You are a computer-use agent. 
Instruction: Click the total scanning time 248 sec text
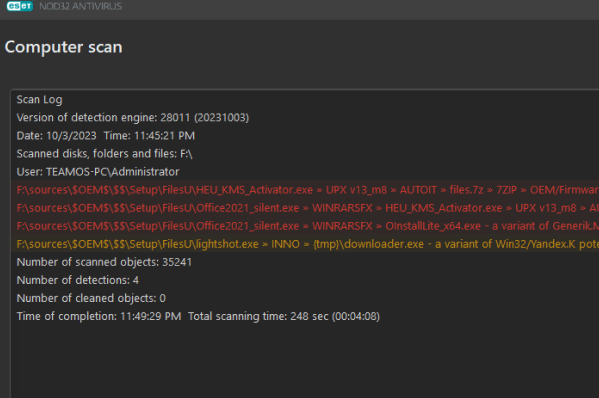tap(284, 316)
